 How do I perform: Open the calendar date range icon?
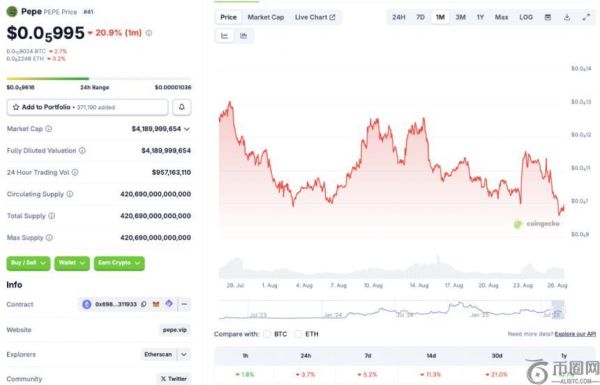tap(548, 17)
